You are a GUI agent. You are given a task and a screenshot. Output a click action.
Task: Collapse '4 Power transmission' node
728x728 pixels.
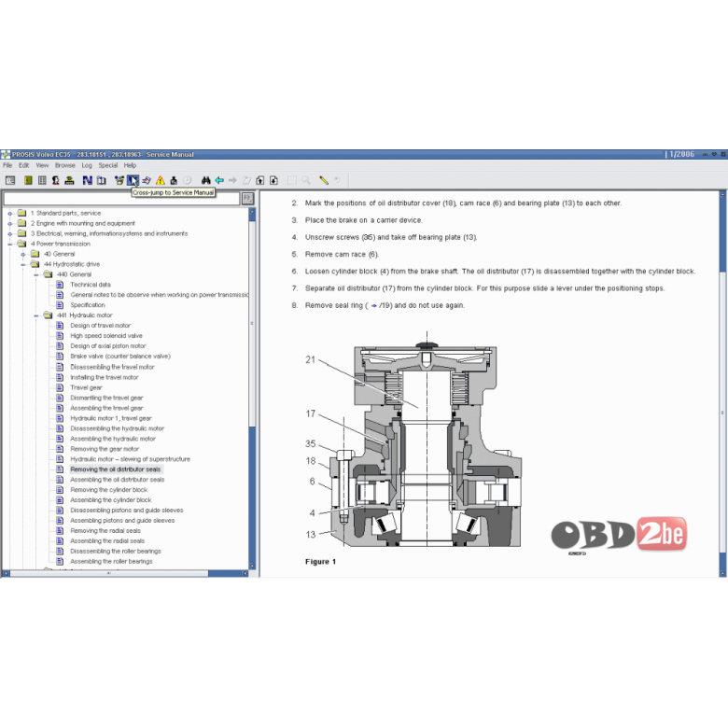point(9,245)
